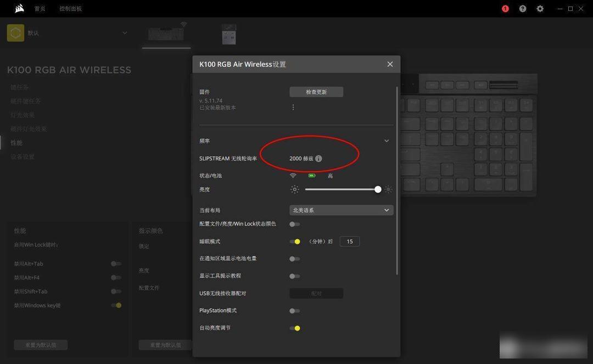Click the 亮度 brightness slider handle
This screenshot has width=593, height=364.
tap(378, 189)
